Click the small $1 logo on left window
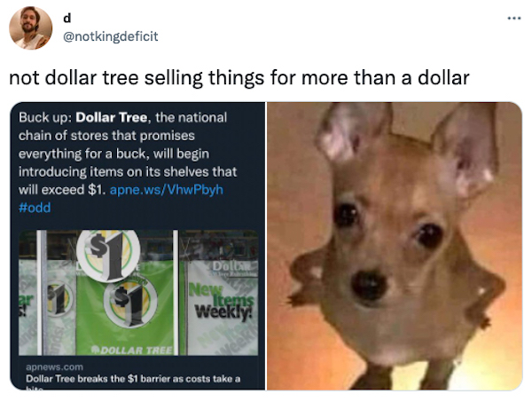 coord(60,299)
